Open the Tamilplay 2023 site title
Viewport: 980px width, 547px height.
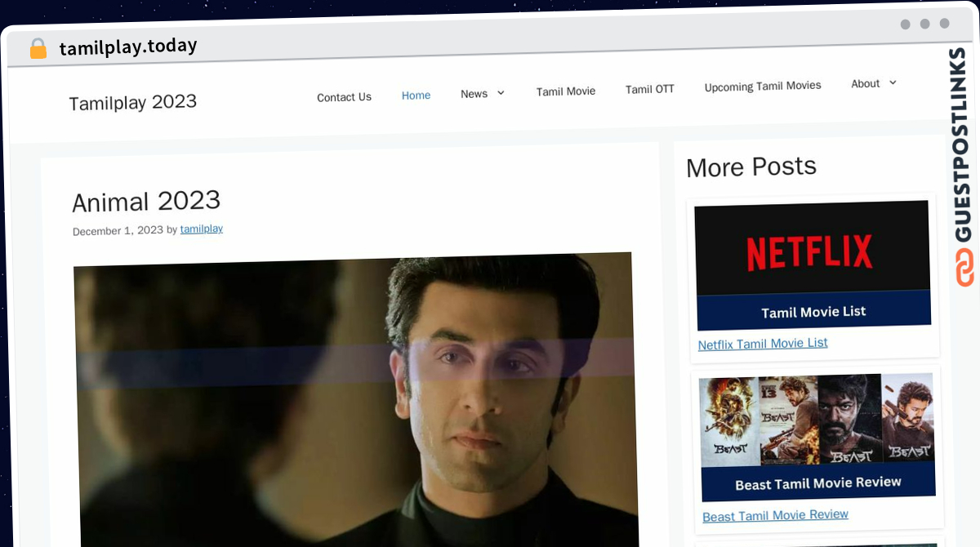click(x=133, y=102)
